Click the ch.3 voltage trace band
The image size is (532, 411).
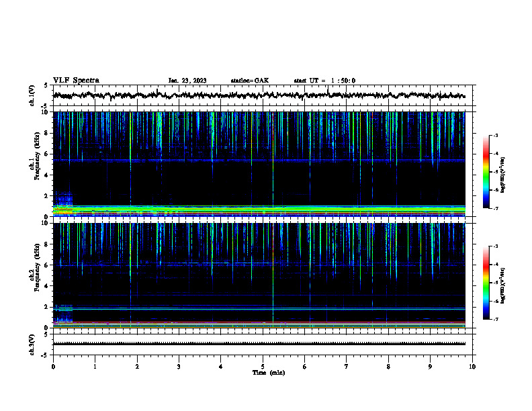click(x=259, y=344)
